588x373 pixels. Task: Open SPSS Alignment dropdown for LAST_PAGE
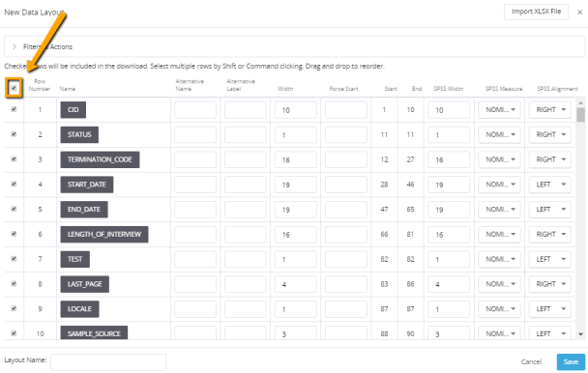click(550, 284)
